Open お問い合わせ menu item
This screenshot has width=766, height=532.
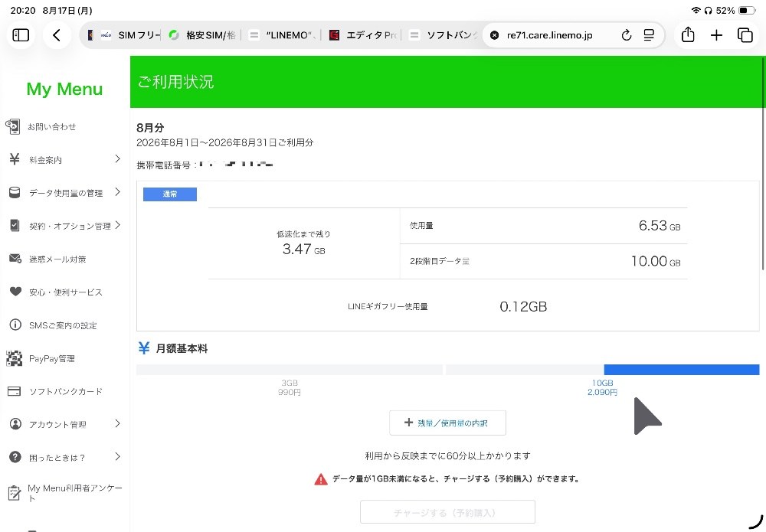51,127
